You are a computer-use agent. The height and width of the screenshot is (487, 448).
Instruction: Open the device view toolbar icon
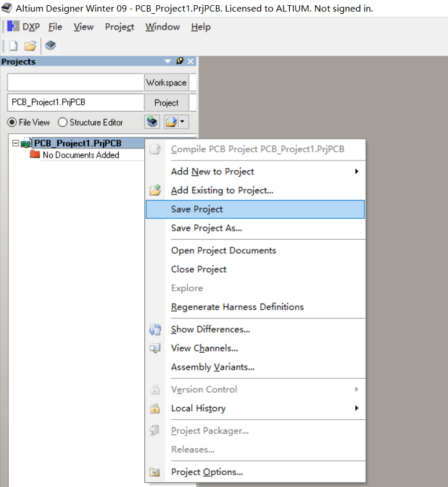[x=50, y=46]
